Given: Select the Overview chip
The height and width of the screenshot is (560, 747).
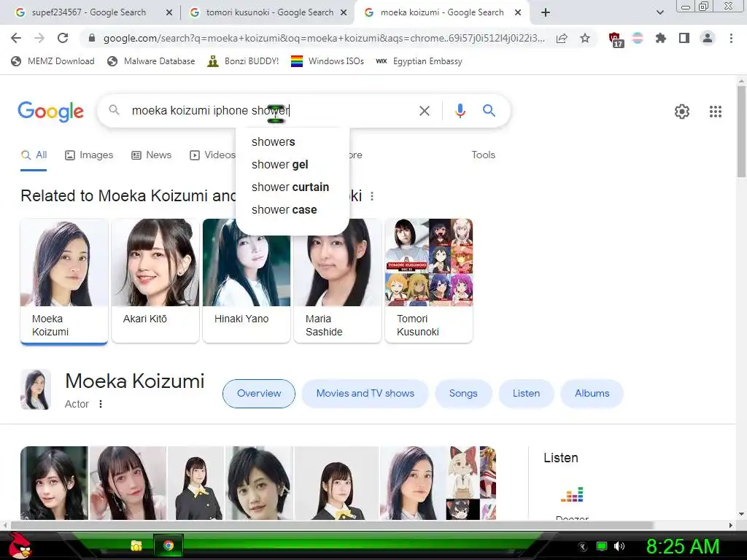Looking at the screenshot, I should point(259,393).
